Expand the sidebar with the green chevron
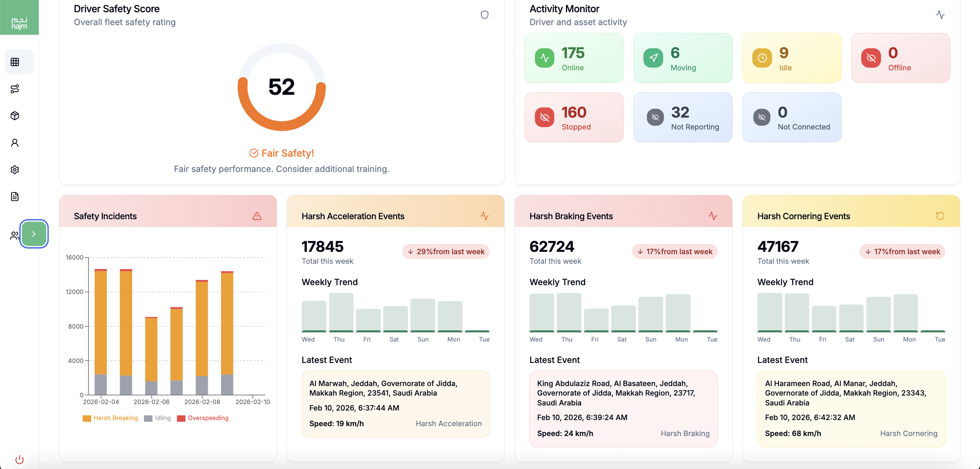 click(34, 234)
